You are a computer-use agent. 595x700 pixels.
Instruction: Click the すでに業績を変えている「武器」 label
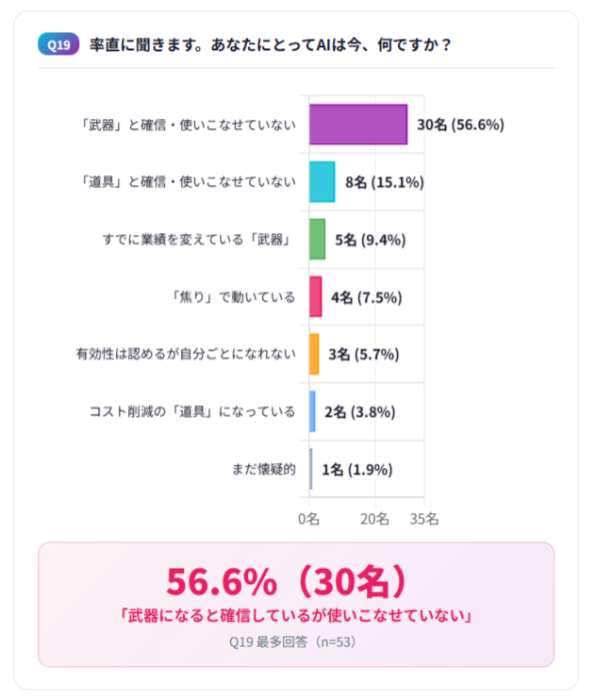click(x=198, y=240)
